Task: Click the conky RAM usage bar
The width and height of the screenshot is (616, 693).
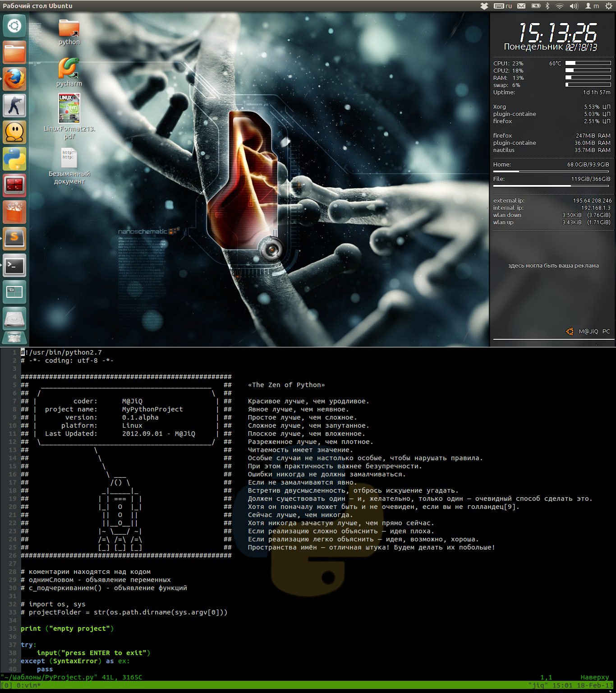Action: (588, 78)
